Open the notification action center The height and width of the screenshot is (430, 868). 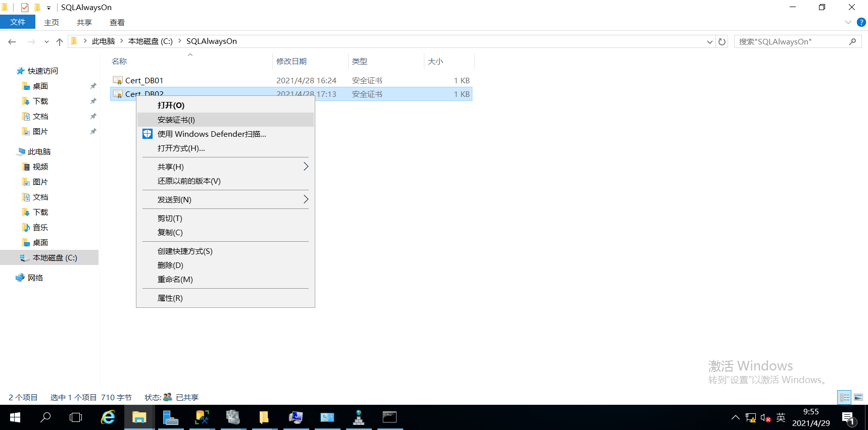point(848,418)
